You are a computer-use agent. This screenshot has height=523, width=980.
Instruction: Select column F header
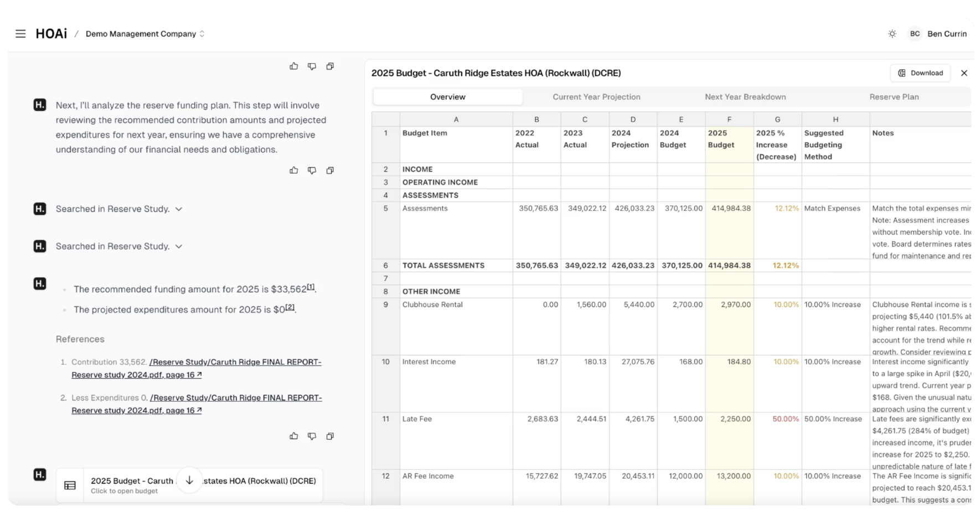(729, 120)
